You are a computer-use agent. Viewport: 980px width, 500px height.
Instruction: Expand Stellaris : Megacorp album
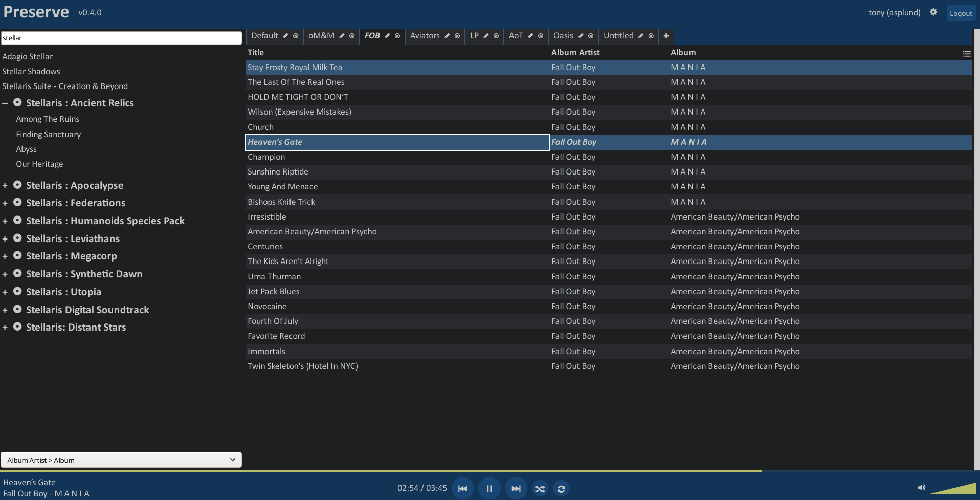[x=5, y=256]
